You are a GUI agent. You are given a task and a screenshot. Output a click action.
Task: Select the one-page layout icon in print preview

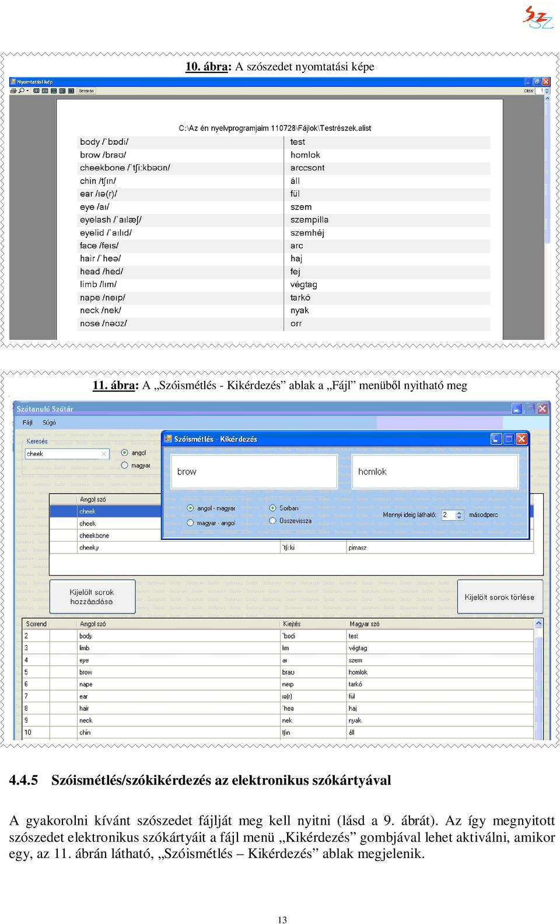tap(36, 90)
